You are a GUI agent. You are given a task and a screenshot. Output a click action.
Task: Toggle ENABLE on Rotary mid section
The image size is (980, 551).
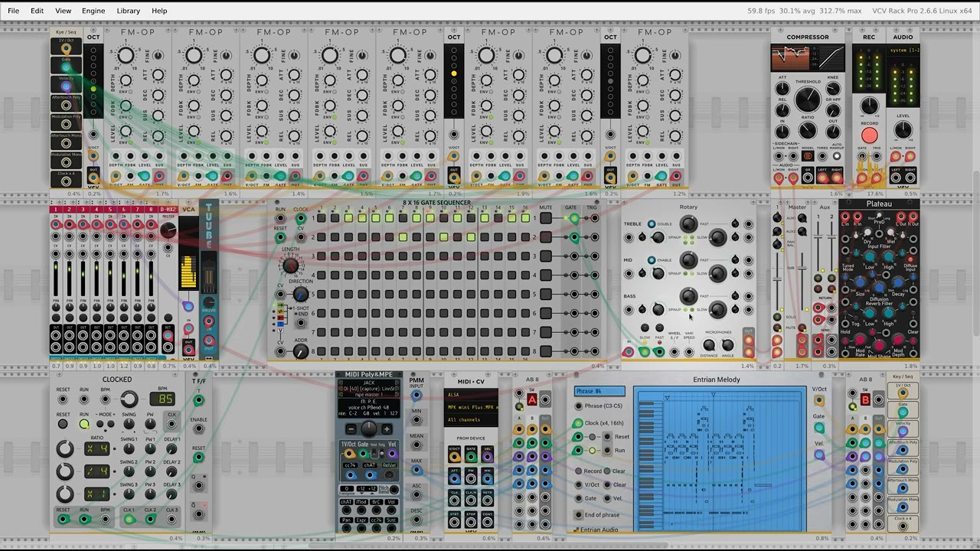(652, 260)
